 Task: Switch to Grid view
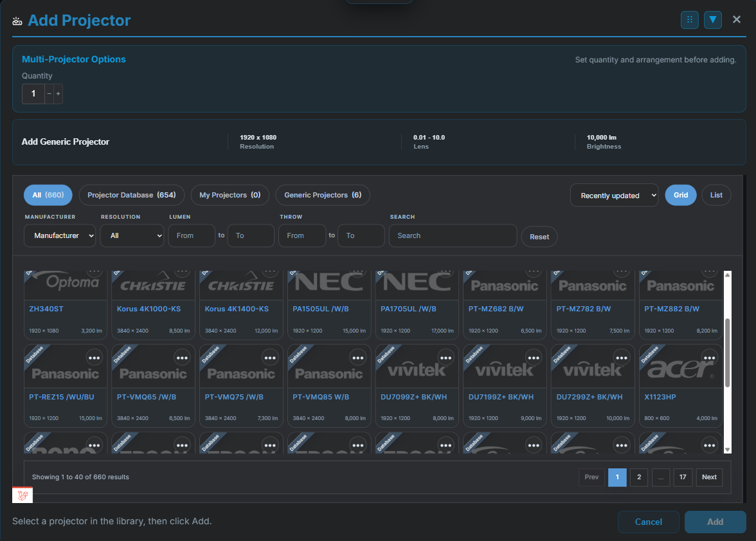(x=680, y=195)
